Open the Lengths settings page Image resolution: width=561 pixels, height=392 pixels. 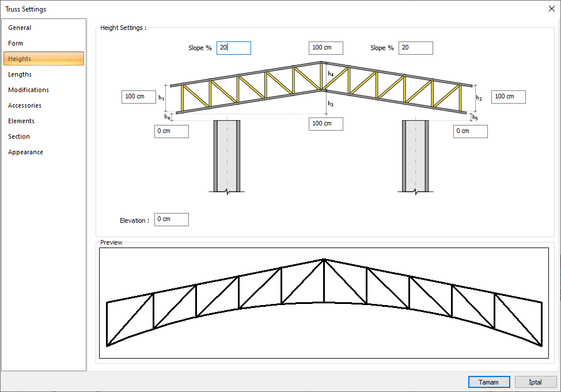pyautogui.click(x=20, y=74)
